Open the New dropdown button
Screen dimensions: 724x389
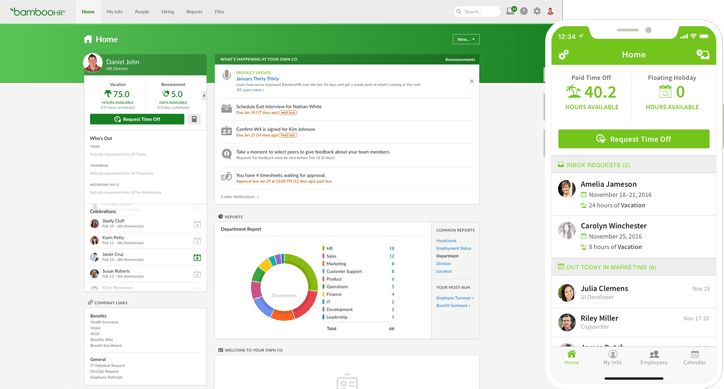(x=466, y=39)
